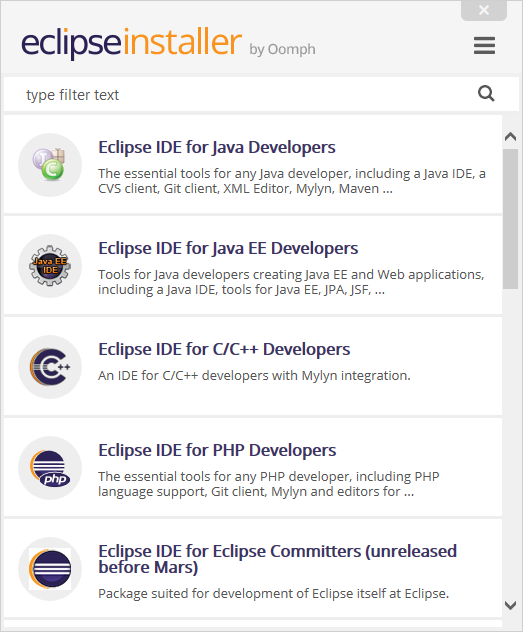Click the Java EE package description text
The height and width of the screenshot is (632, 523).
[x=291, y=282]
